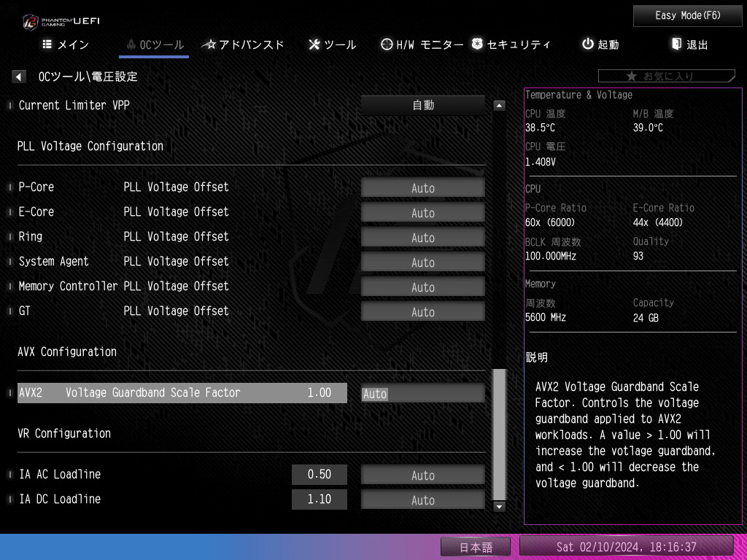
Task: Open IA AC Loadline Auto field
Action: tap(423, 475)
